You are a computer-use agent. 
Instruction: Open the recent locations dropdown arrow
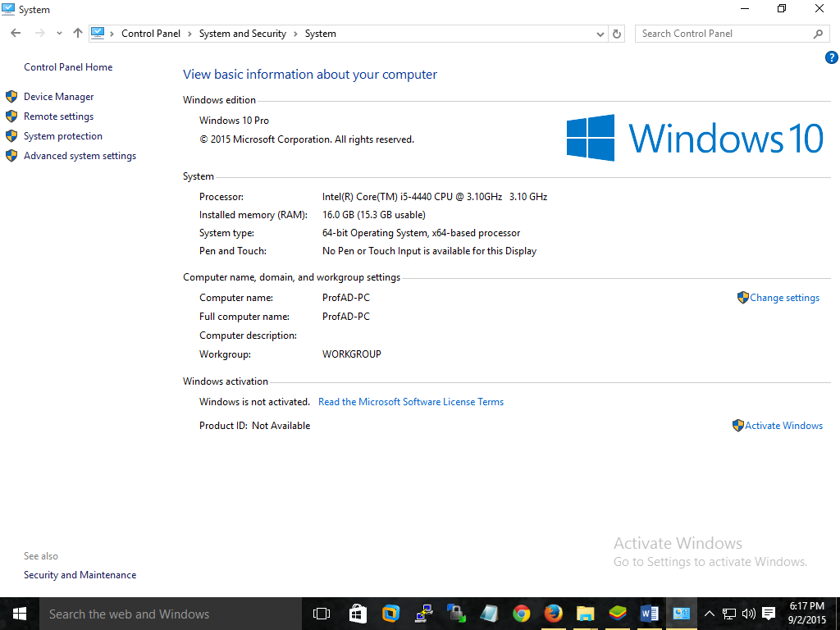pyautogui.click(x=59, y=33)
